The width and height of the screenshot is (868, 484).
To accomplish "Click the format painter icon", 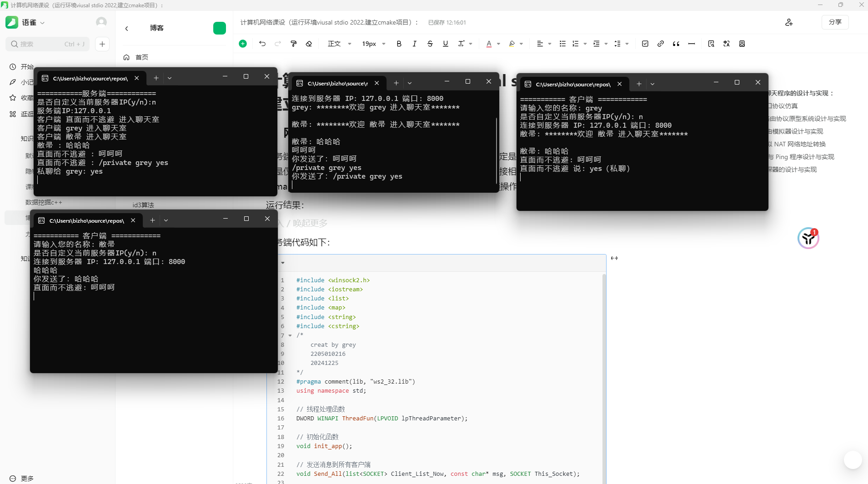I will click(x=293, y=44).
